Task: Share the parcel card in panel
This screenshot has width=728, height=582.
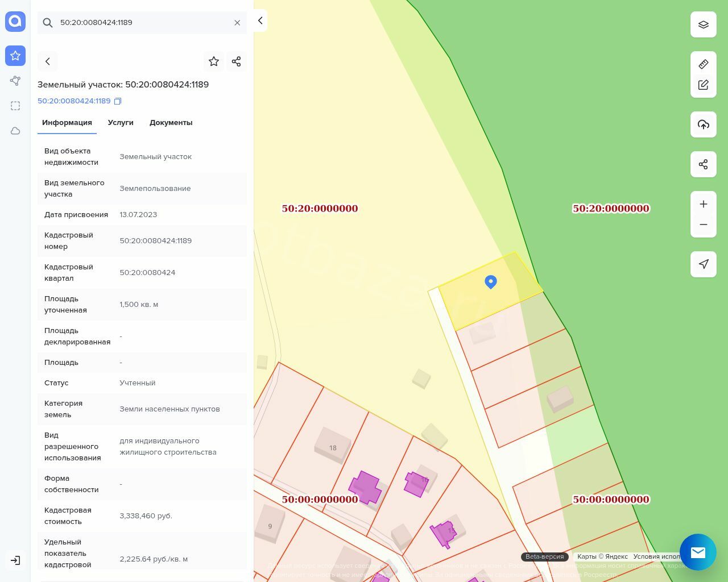Action: click(237, 61)
